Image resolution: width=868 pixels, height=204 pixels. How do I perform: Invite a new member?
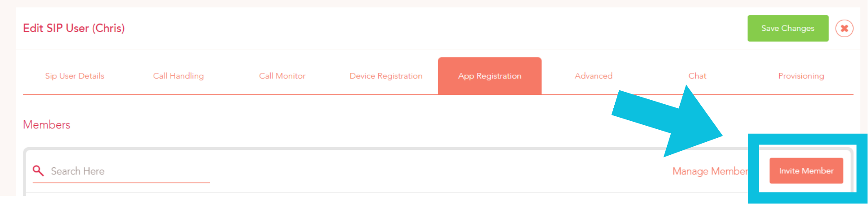806,171
